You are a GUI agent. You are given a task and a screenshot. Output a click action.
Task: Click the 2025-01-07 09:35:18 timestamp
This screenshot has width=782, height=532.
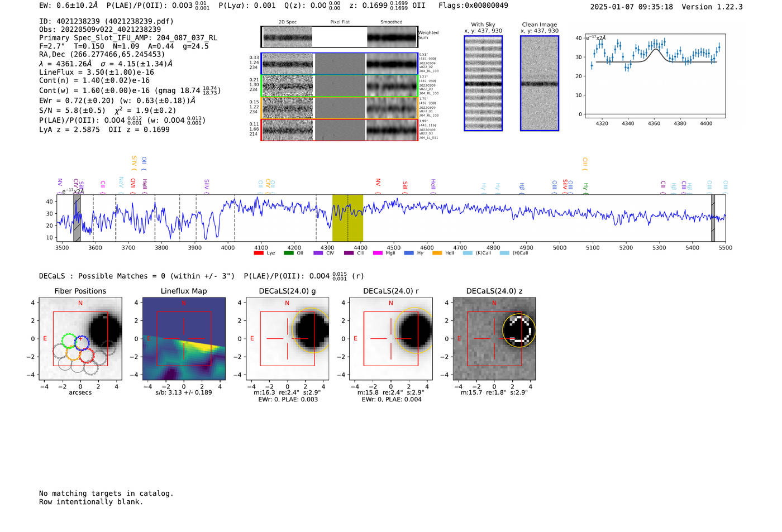632,7
